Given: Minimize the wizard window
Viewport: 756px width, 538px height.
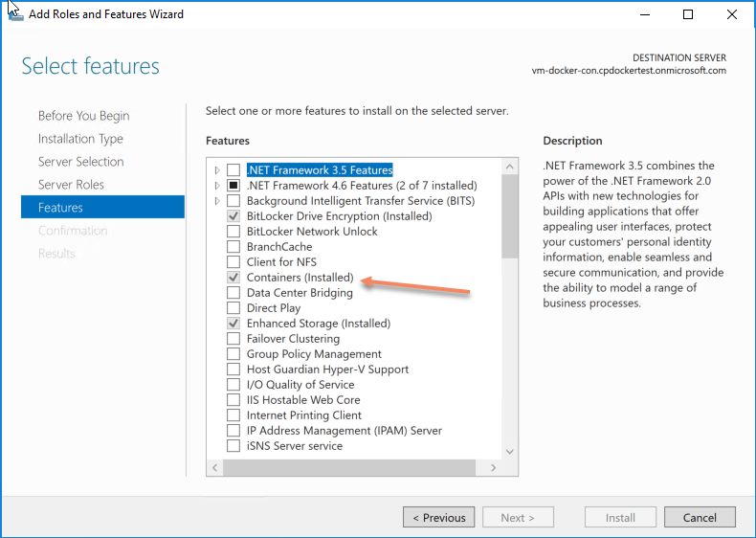Looking at the screenshot, I should [x=645, y=14].
